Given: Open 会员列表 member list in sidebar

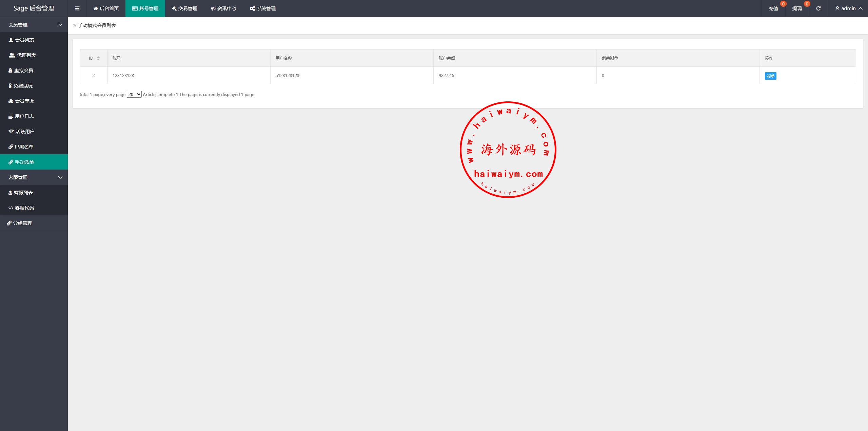Looking at the screenshot, I should [x=24, y=40].
